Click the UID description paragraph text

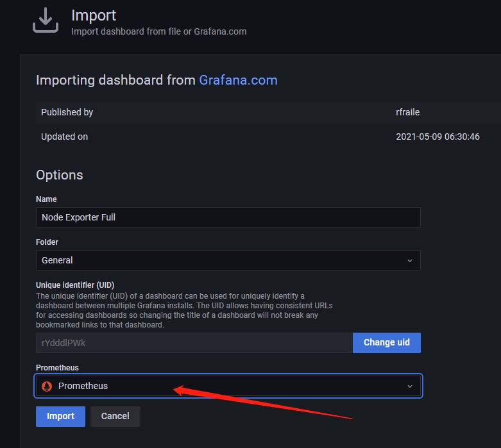pos(184,310)
